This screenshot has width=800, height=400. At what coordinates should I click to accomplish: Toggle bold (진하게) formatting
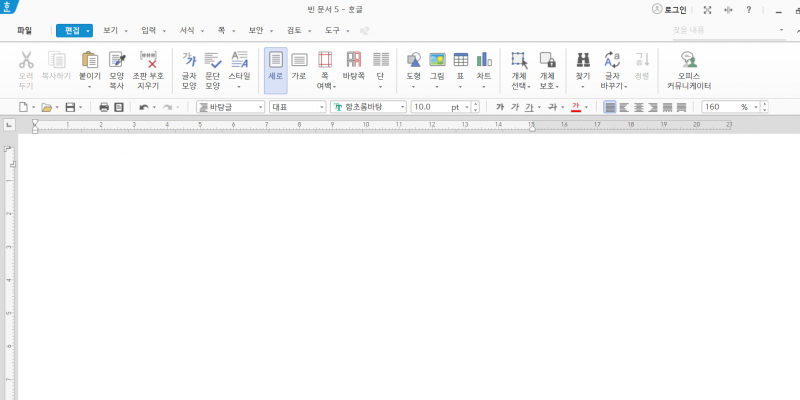pos(500,107)
